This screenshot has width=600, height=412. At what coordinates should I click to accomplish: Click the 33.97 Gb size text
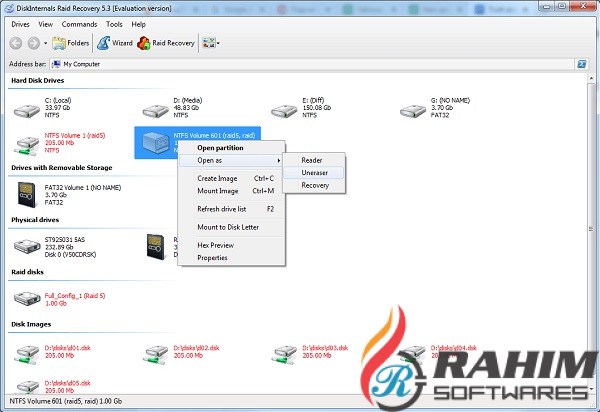pos(57,108)
